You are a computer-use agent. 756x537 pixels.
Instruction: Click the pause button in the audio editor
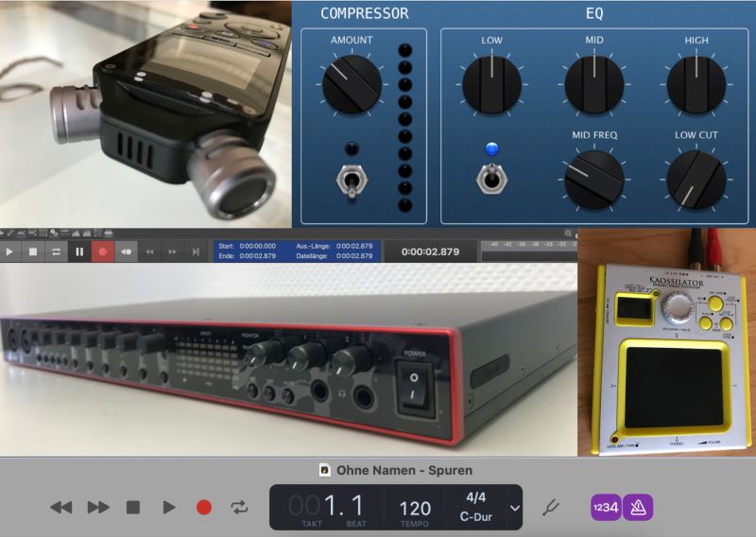(x=79, y=251)
